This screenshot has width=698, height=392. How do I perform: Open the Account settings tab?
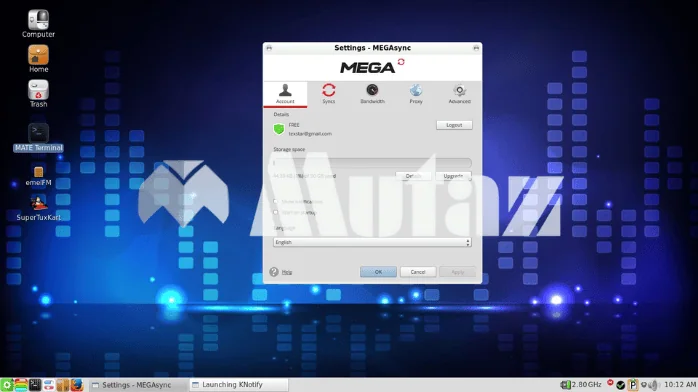285,94
